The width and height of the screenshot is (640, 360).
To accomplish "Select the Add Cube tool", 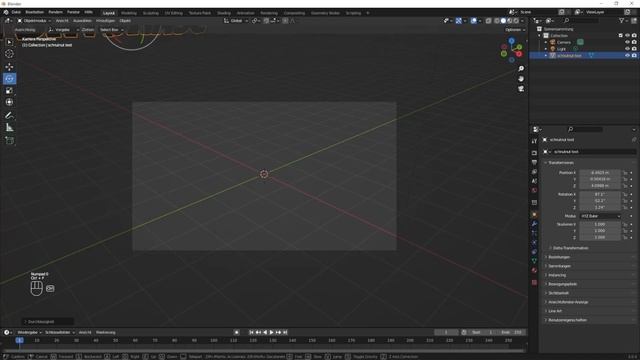I will coord(9,141).
